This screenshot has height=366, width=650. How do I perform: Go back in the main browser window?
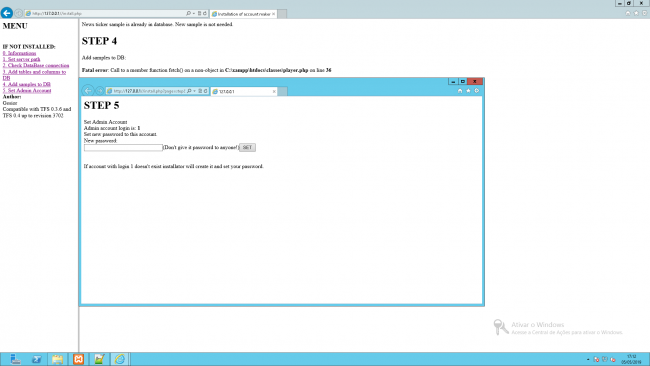(7, 13)
